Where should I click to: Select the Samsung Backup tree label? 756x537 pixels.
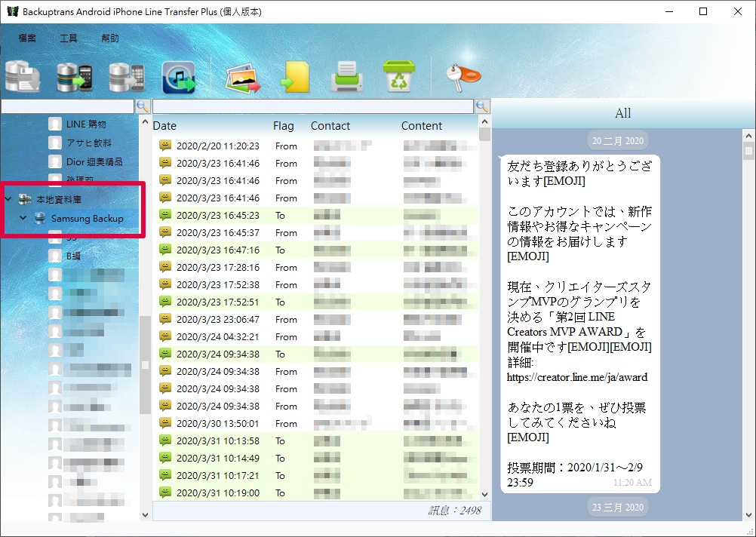88,219
